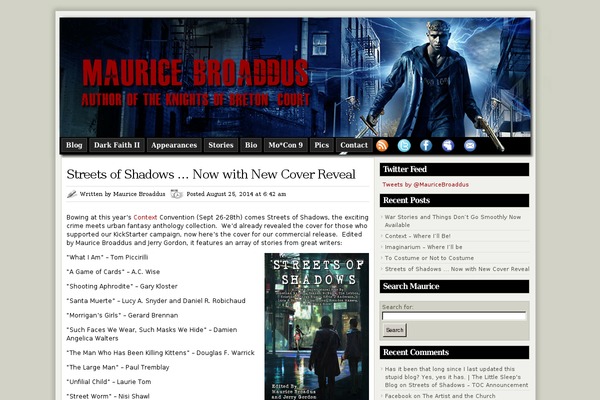Click the Written by Maurice Broaddus text
Image resolution: width=600 pixels, height=400 pixels.
point(122,194)
